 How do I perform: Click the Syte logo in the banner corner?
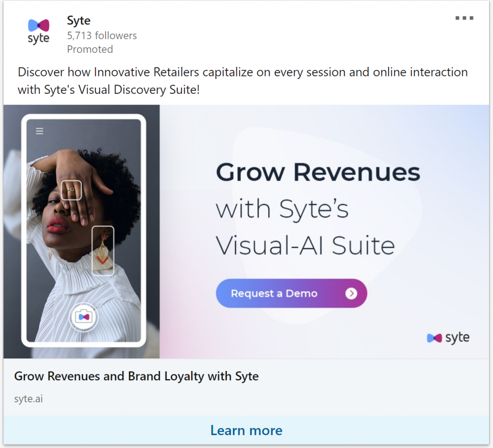click(448, 338)
